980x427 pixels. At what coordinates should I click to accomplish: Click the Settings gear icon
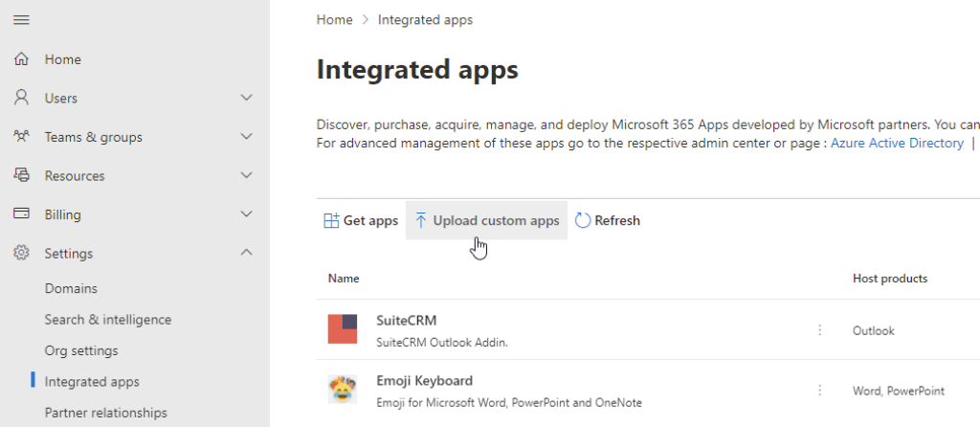pyautogui.click(x=20, y=254)
